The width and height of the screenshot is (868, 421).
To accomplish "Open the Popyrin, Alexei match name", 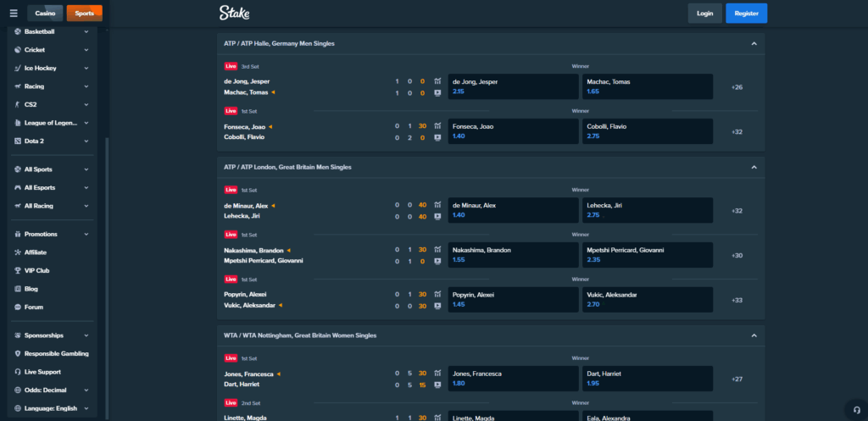I will coord(245,294).
